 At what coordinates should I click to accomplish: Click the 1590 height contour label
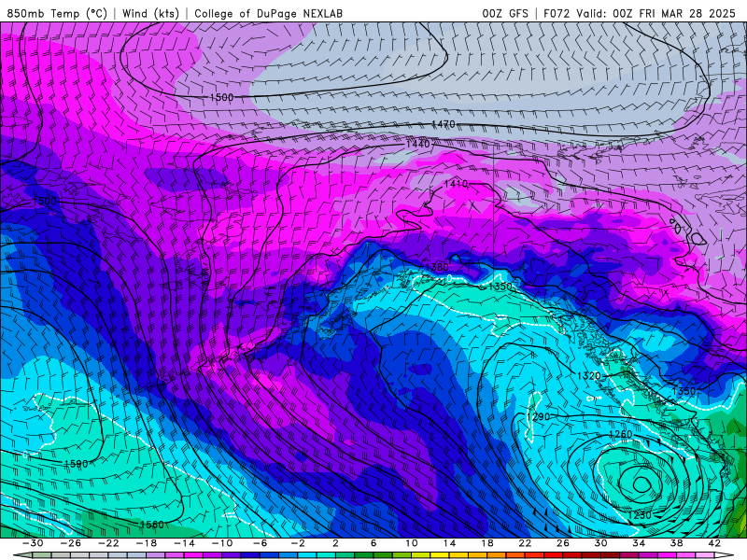point(76,464)
